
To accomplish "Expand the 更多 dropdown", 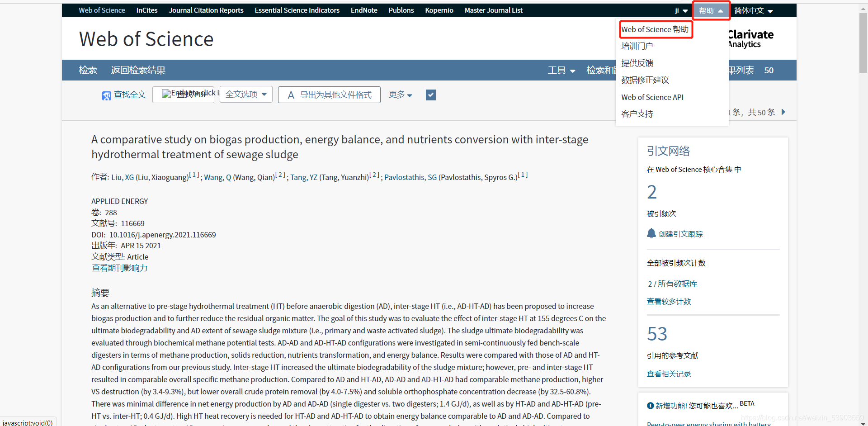I will click(400, 95).
